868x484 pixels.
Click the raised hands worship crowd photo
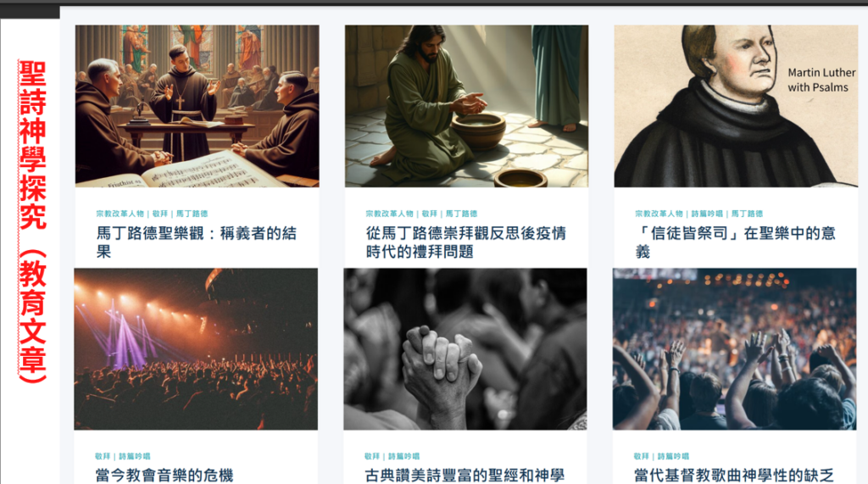point(734,349)
